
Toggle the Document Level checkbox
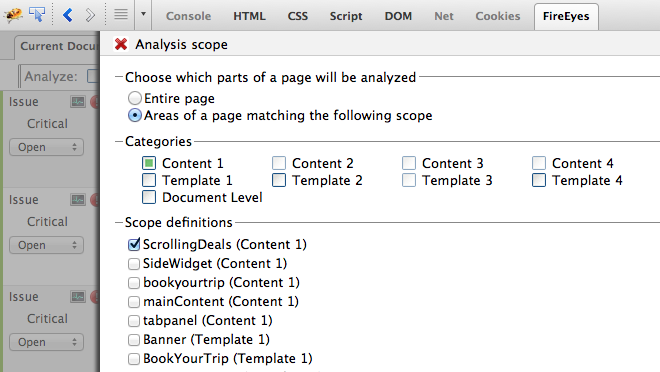coord(149,197)
